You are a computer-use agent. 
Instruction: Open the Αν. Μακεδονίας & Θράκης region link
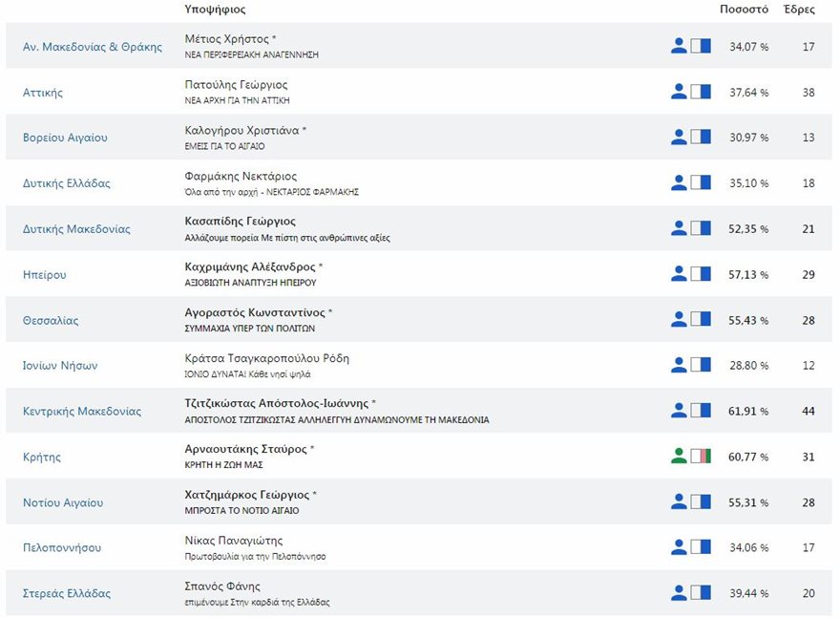(x=93, y=47)
